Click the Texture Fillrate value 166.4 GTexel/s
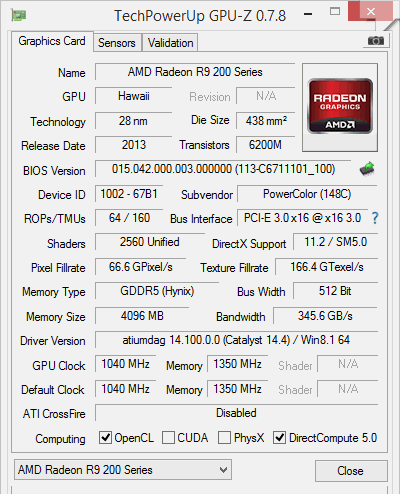Image resolution: width=400 pixels, height=494 pixels. click(327, 267)
